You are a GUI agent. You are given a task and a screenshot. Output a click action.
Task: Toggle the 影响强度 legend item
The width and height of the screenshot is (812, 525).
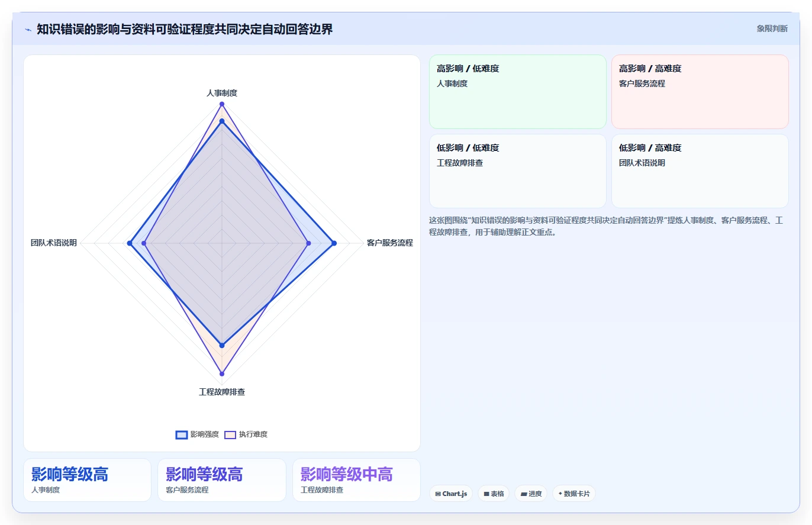tap(197, 434)
